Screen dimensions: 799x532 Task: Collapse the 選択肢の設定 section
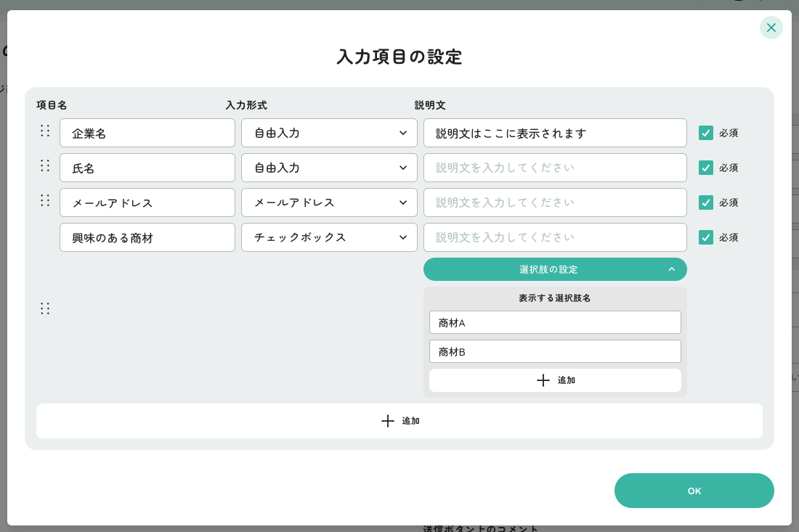pyautogui.click(x=555, y=269)
